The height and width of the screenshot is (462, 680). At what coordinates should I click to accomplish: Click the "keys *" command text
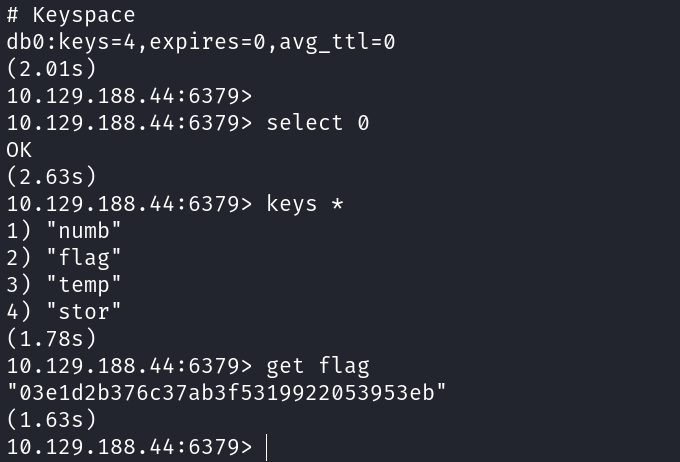coord(304,204)
